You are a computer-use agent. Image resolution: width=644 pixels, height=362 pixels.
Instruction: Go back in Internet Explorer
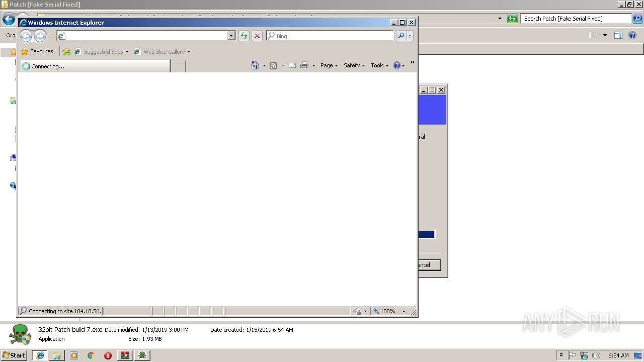click(x=26, y=36)
